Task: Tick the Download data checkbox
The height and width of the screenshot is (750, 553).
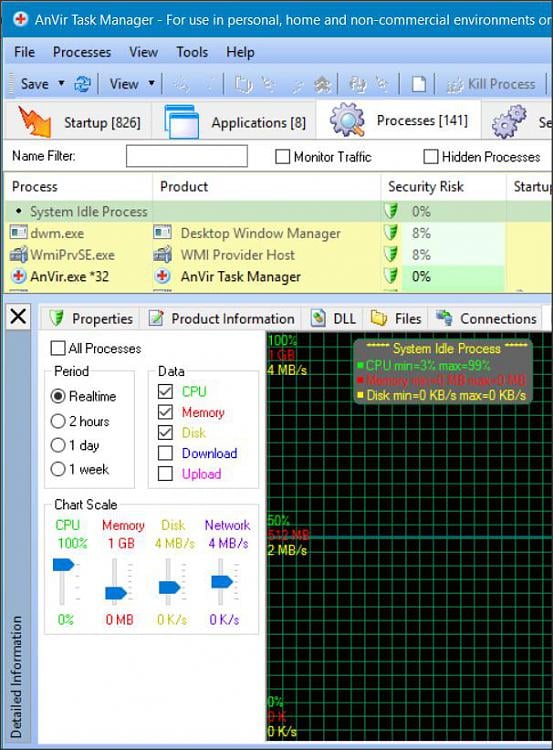Action: click(165, 453)
